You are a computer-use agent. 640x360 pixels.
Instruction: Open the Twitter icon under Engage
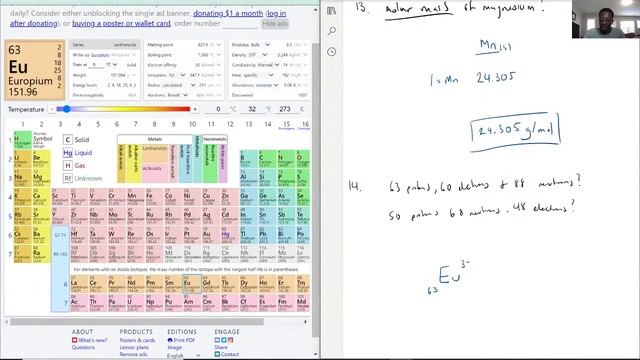click(x=224, y=340)
